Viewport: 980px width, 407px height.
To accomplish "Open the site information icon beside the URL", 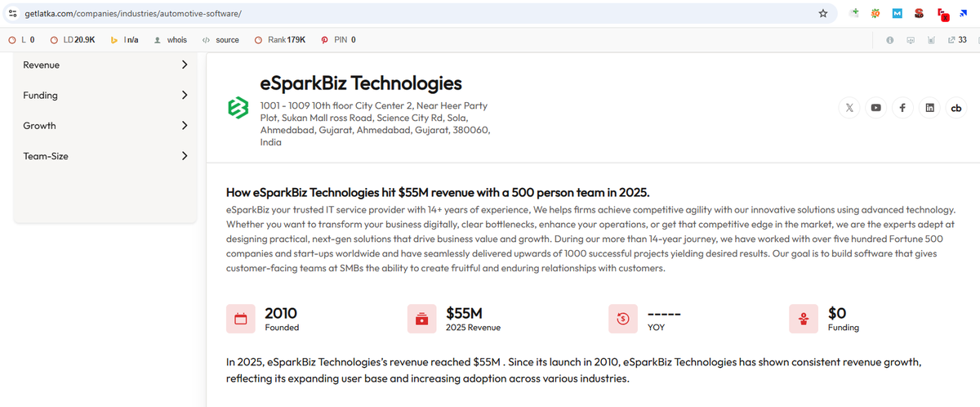I will (x=12, y=14).
